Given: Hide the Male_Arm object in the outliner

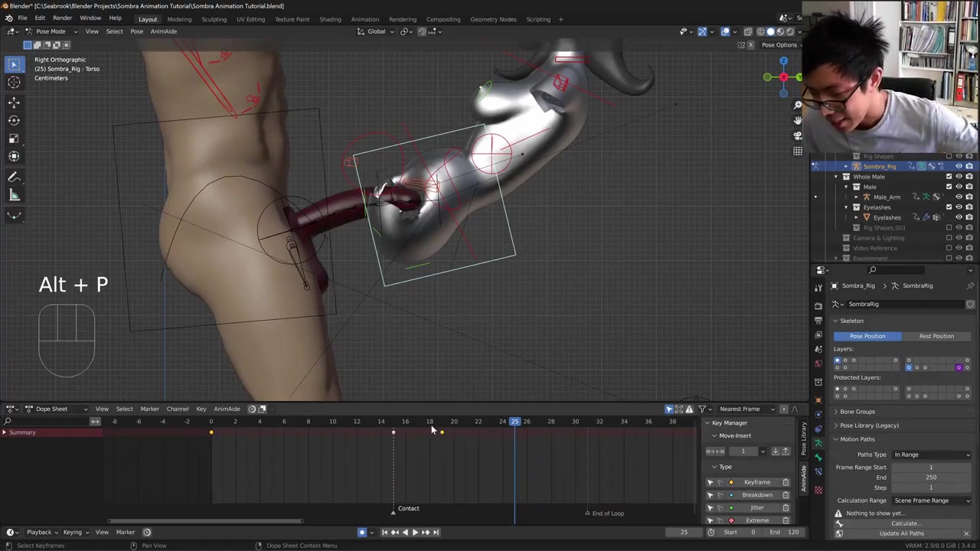Looking at the screenshot, I should click(x=959, y=197).
